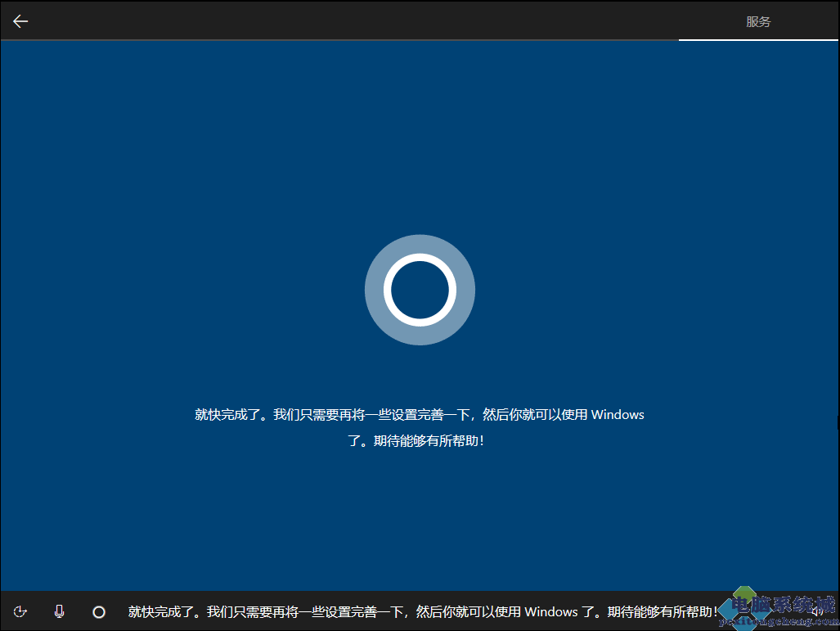840x631 pixels.
Task: Select the 服务 tab
Action: coord(758,21)
